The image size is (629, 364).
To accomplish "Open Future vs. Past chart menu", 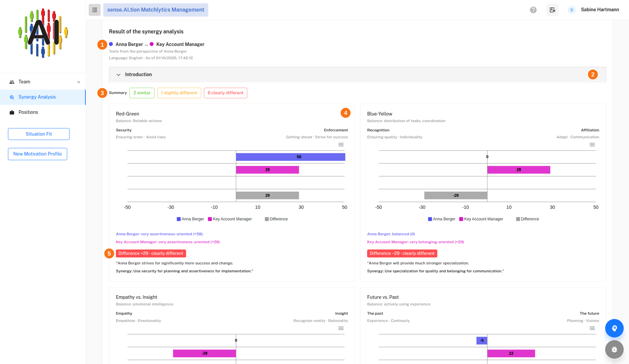I will click(592, 328).
